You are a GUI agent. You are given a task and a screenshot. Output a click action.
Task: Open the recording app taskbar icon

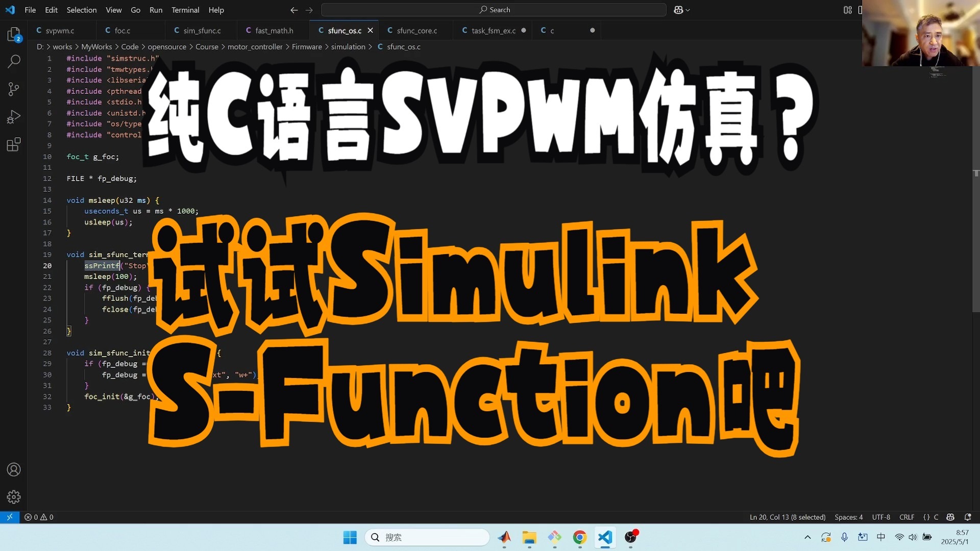tap(631, 537)
